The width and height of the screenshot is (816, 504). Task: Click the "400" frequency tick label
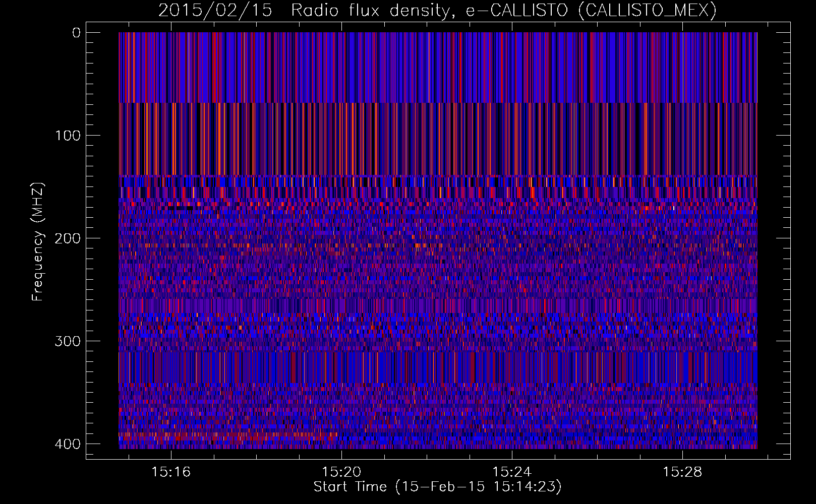(x=67, y=444)
